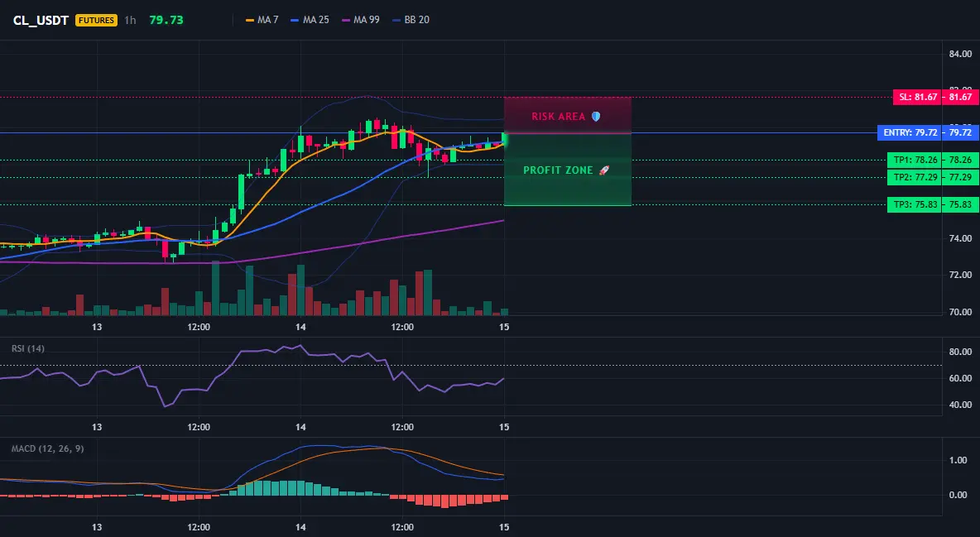
Task: Click date 14 on main chart axis
Action: [x=300, y=327]
